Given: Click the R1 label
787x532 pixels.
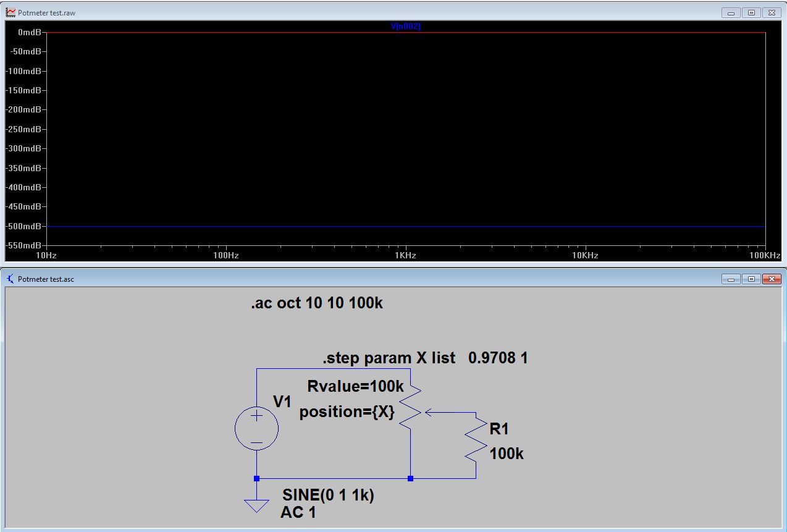Looking at the screenshot, I should point(499,429).
